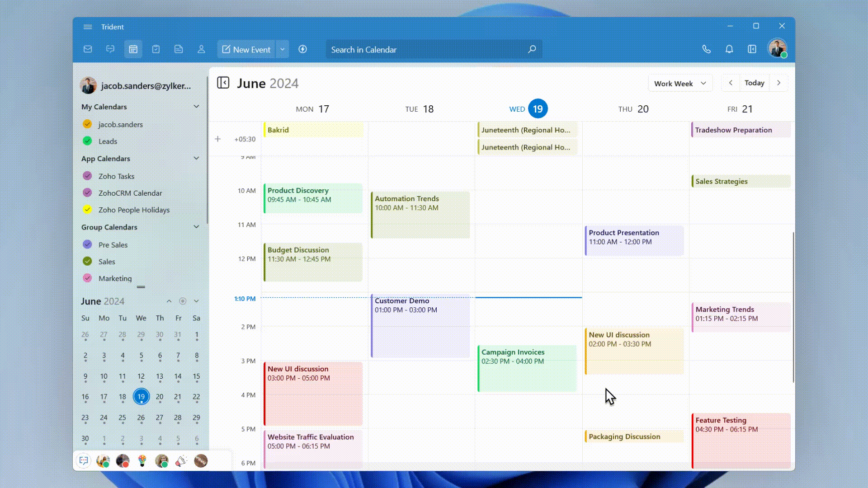
Task: Click the phone call icon
Action: click(x=706, y=49)
